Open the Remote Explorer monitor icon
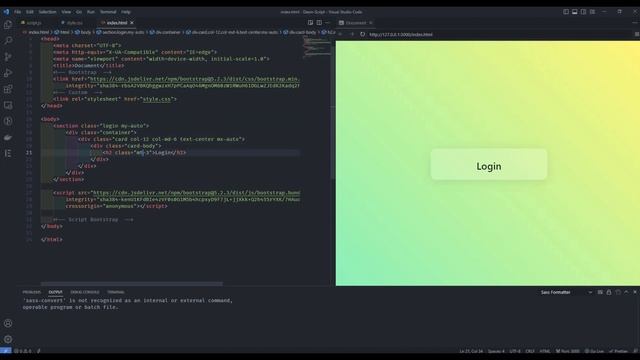640x360 pixels. click(x=8, y=105)
